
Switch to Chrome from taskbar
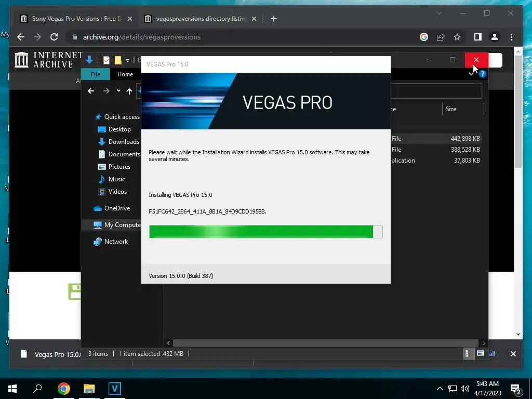(63, 389)
